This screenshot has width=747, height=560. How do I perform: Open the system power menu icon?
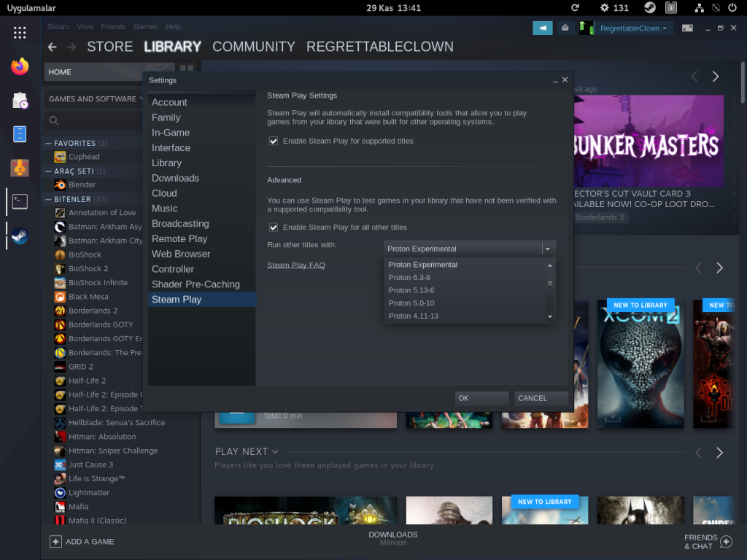(732, 7)
